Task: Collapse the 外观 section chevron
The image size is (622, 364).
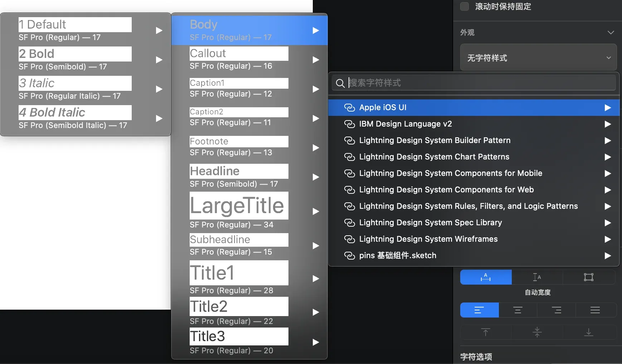Action: pos(611,33)
